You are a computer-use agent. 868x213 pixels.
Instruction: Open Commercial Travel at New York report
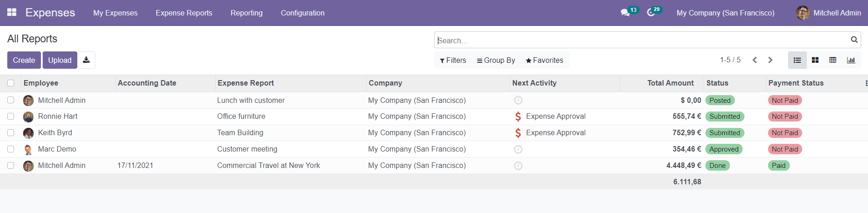268,166
